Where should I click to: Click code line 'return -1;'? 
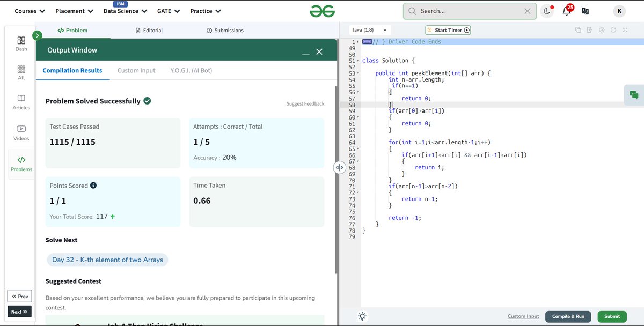pyautogui.click(x=405, y=218)
